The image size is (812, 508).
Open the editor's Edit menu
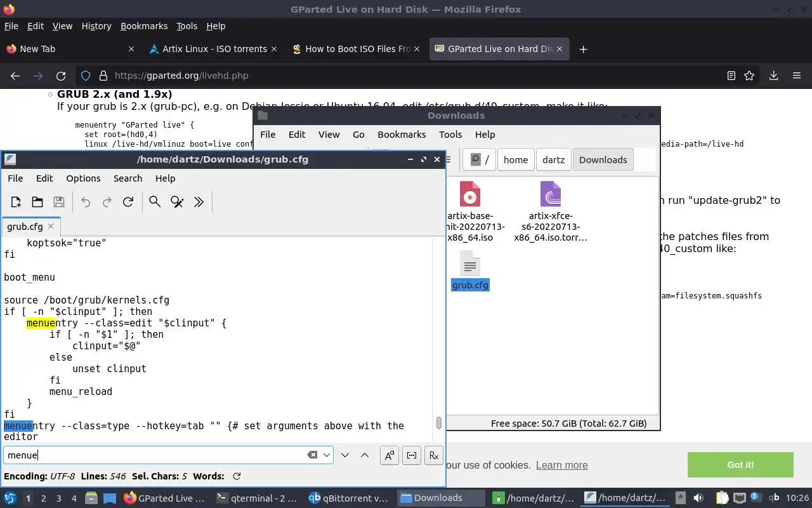coord(44,178)
